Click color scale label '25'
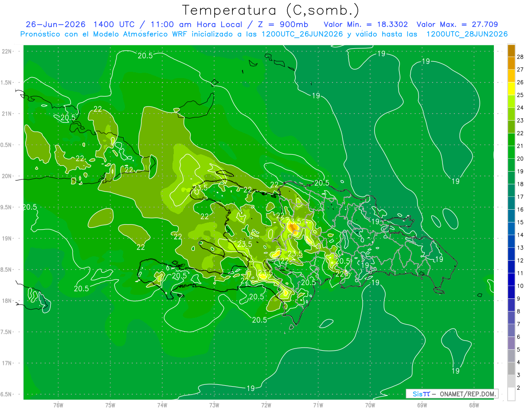This screenshot has width=532, height=411. point(520,95)
